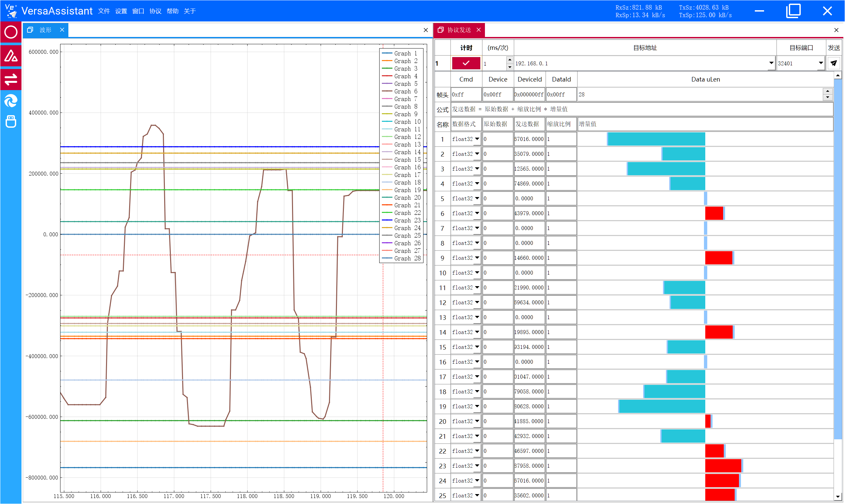845x504 pixels.
Task: Click the 计时 column header
Action: 466,48
